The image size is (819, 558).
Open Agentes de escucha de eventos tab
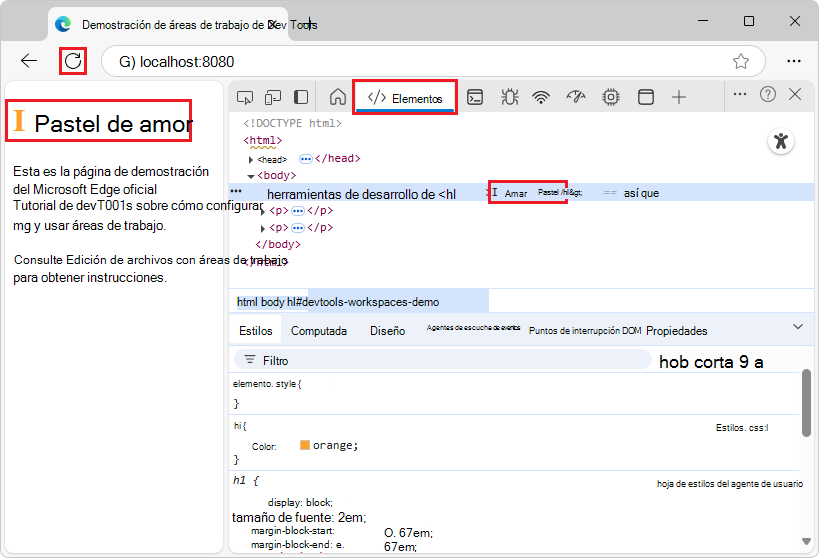[473, 328]
